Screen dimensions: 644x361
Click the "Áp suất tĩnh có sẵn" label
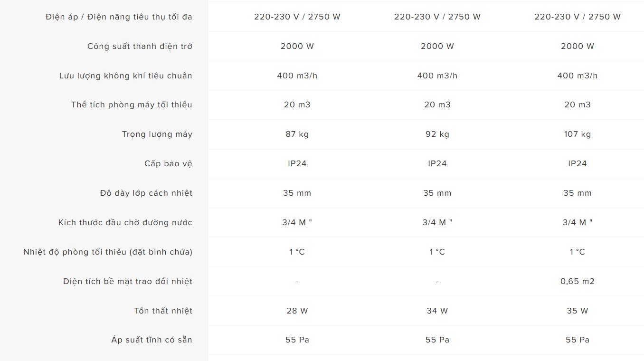click(x=152, y=340)
